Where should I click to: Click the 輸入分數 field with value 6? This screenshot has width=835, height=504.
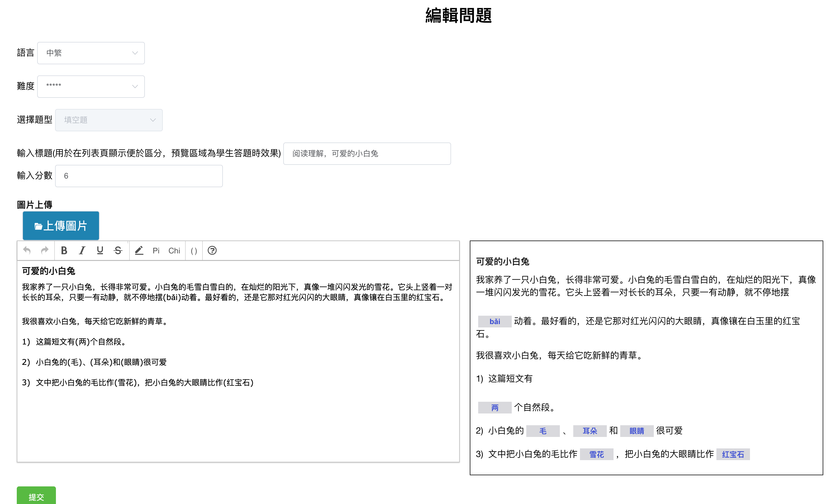click(x=139, y=176)
